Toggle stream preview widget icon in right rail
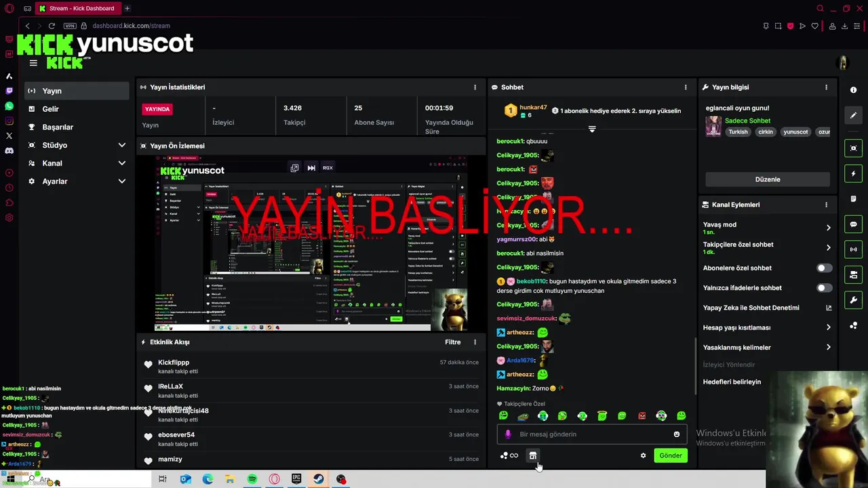Viewport: 868px width, 488px height. click(x=853, y=148)
